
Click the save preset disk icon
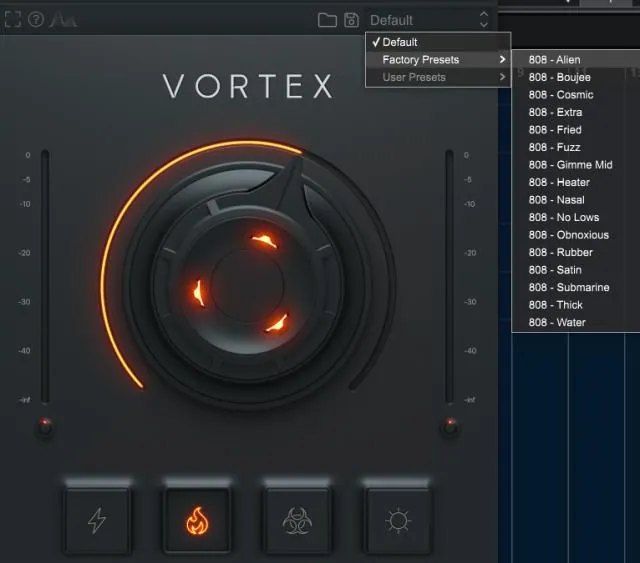(351, 20)
